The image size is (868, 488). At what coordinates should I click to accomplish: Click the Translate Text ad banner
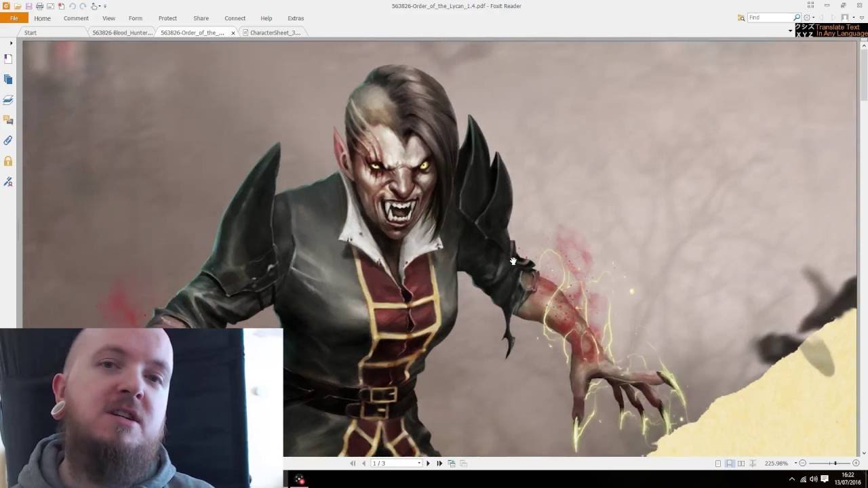831,30
